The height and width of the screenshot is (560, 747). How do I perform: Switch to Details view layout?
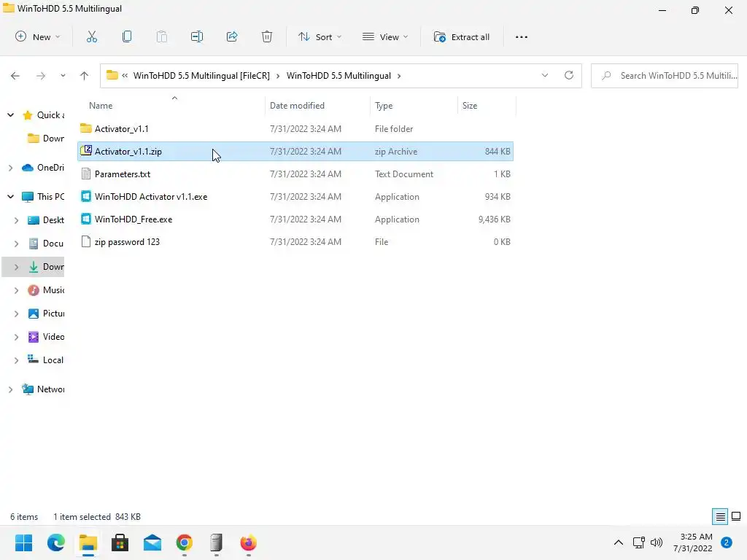click(720, 517)
